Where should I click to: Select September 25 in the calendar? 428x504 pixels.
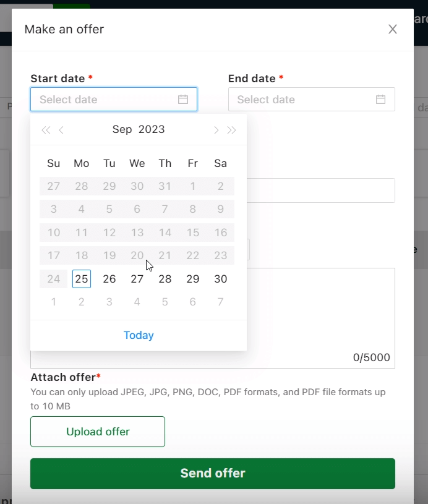(x=82, y=279)
